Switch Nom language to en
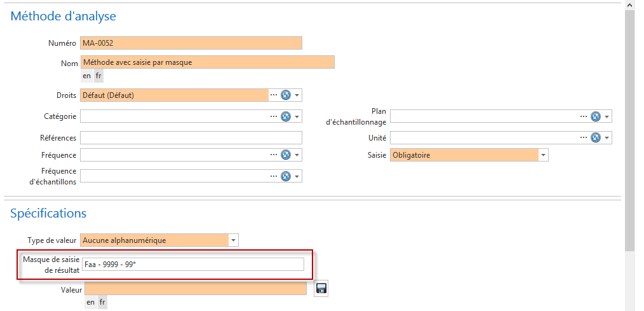 87,76
